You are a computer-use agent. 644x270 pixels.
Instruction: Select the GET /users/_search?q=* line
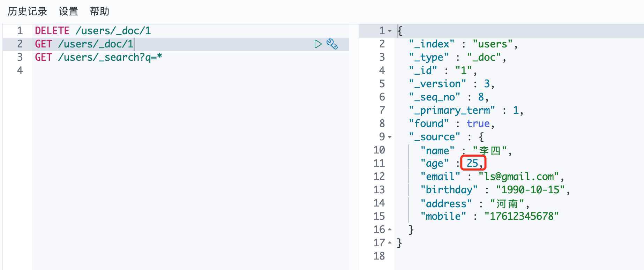(98, 57)
